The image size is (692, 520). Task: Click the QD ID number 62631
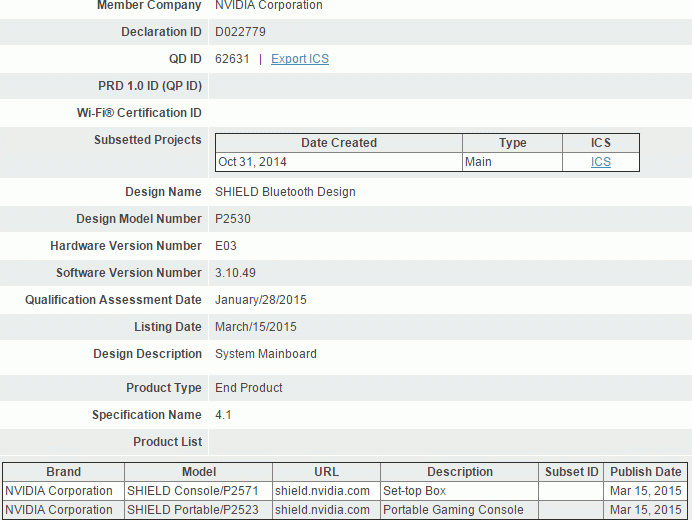coord(232,59)
